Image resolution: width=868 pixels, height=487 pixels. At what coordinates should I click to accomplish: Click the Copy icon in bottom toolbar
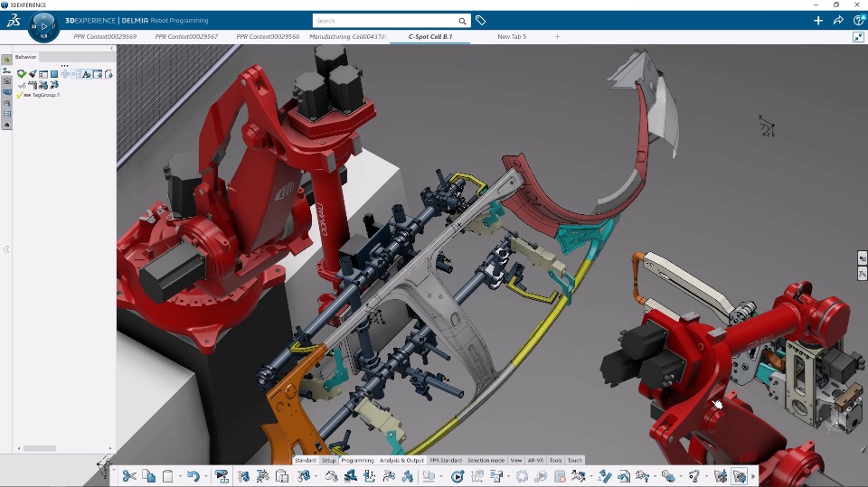click(149, 476)
